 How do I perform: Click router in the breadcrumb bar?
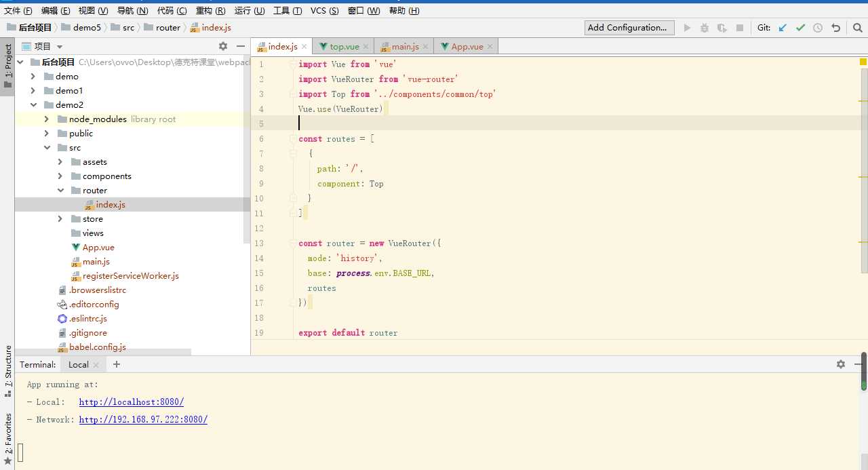click(162, 28)
